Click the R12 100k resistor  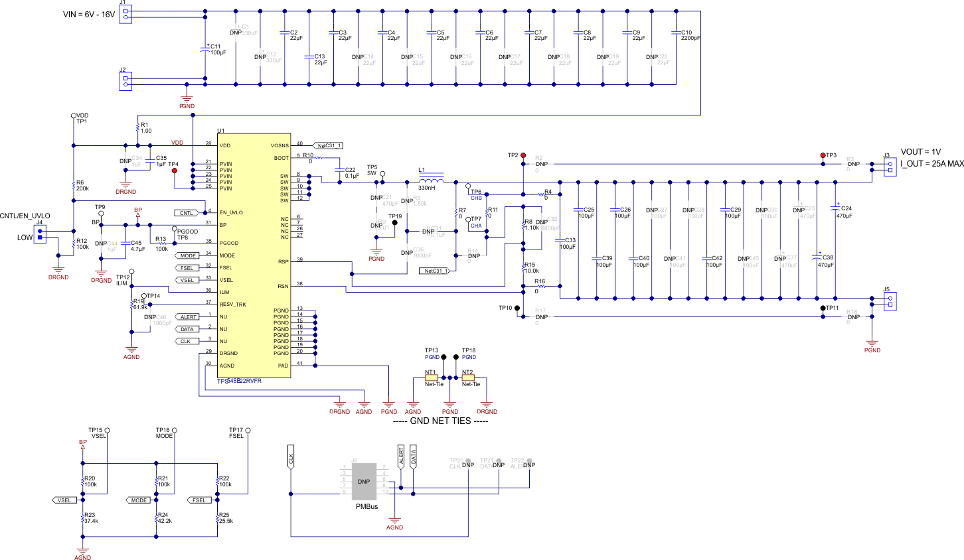point(73,244)
